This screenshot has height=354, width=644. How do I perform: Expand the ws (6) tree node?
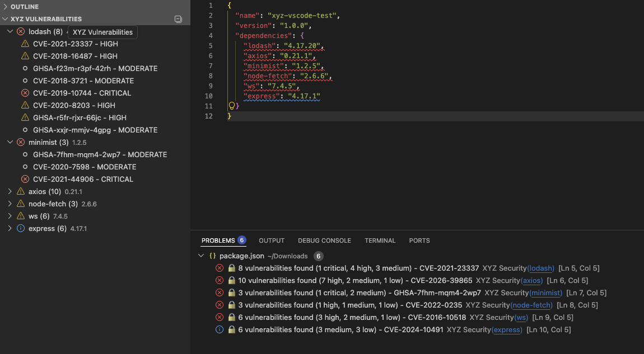(10, 216)
